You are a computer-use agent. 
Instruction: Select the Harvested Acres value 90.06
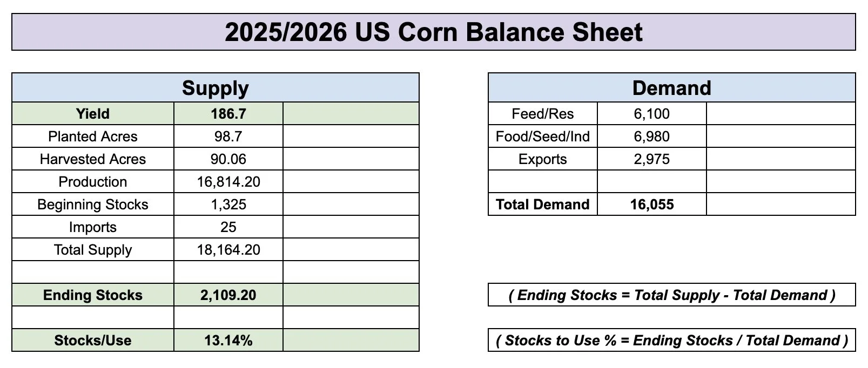(x=228, y=159)
